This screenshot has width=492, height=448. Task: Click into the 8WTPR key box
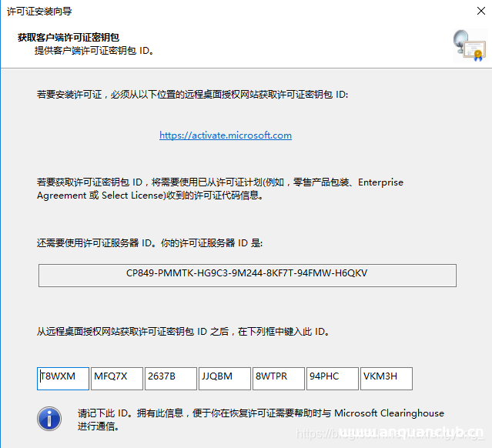tap(279, 377)
